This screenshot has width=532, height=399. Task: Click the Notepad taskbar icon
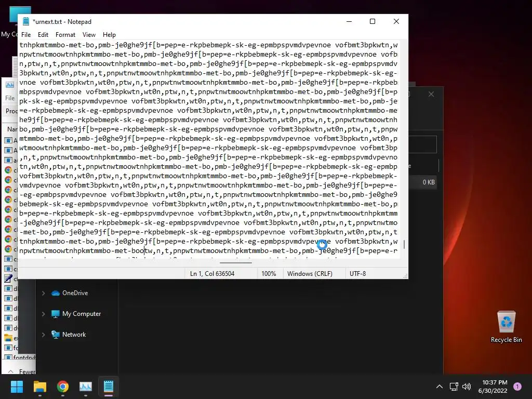tap(109, 387)
